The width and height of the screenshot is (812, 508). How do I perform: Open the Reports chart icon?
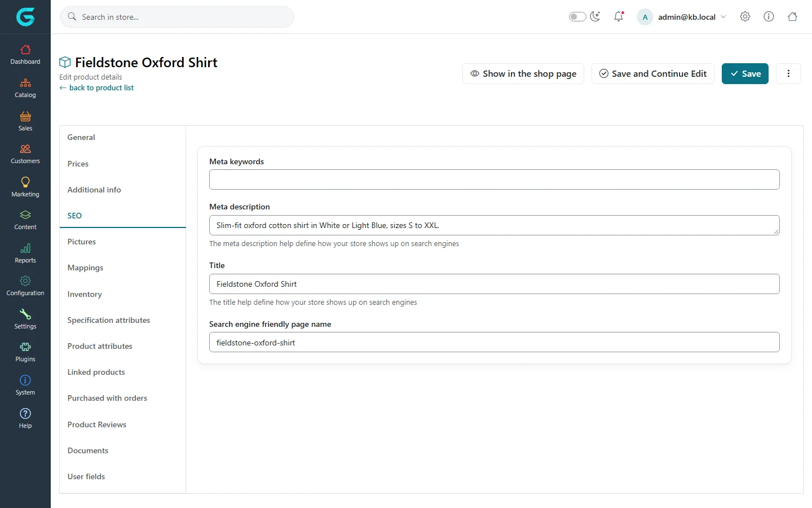25,248
